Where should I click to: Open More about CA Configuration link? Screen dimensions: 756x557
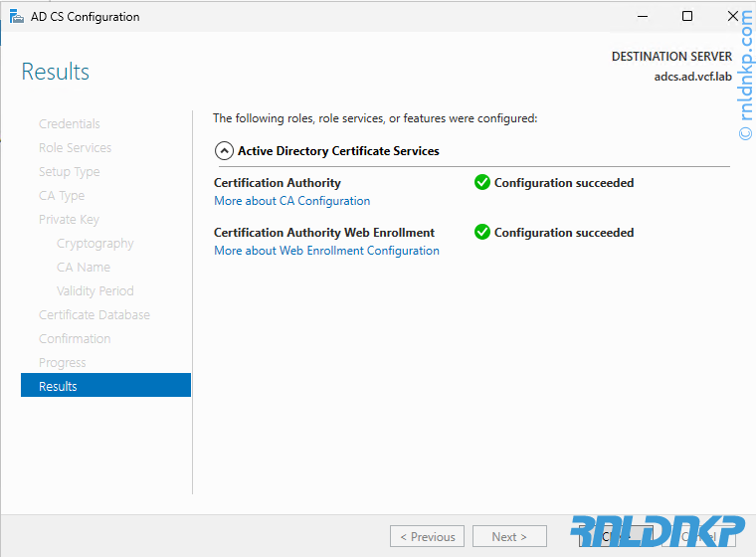tap(291, 201)
